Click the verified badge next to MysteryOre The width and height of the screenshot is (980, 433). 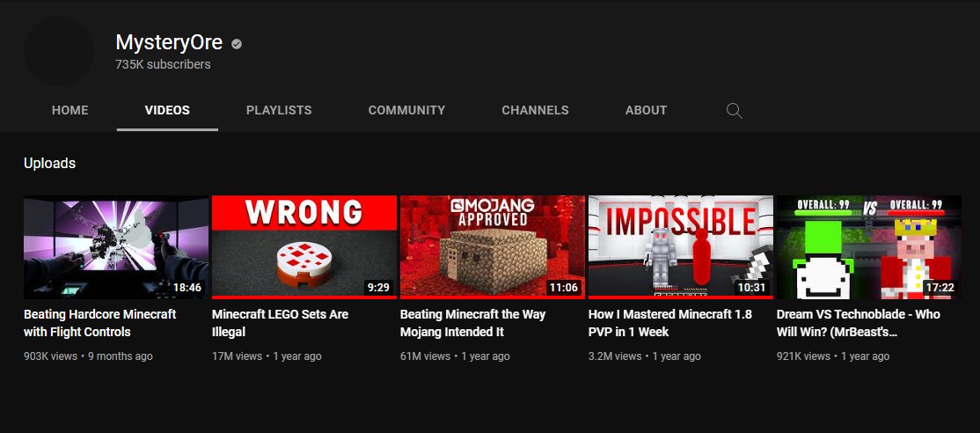237,44
